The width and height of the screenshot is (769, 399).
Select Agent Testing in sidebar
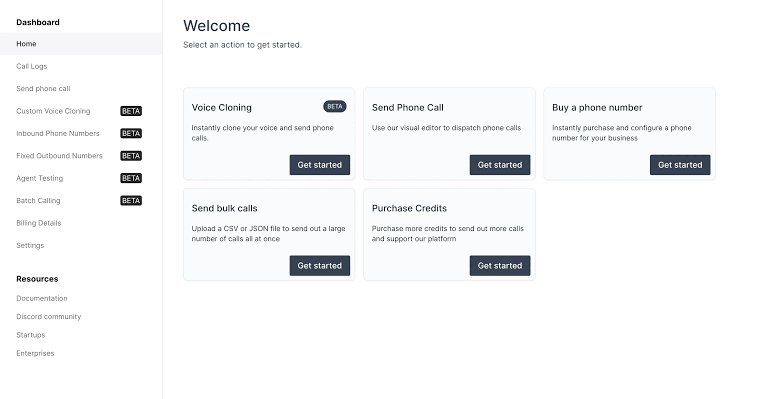point(39,178)
